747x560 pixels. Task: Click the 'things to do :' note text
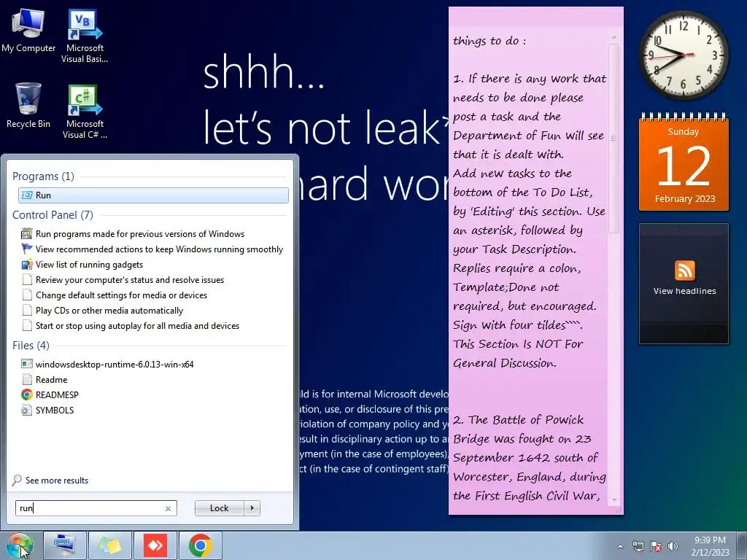coord(489,41)
